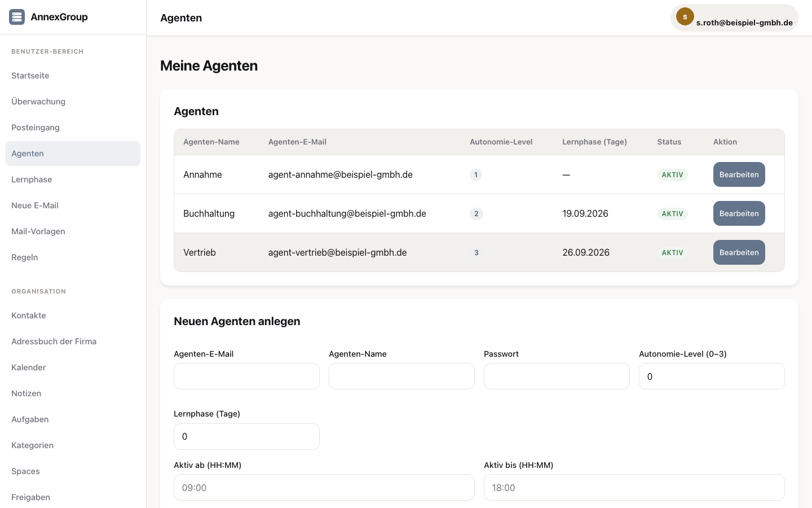Open Startseite in the sidebar
Screen dimensions: 812x508
[73, 76]
